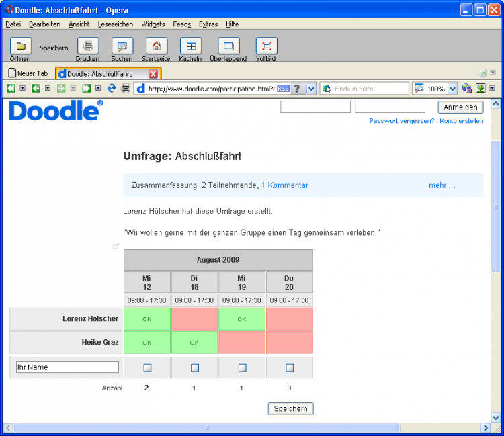Click the find-in-page search icon
Viewport: 504px width, 436px height.
click(327, 89)
